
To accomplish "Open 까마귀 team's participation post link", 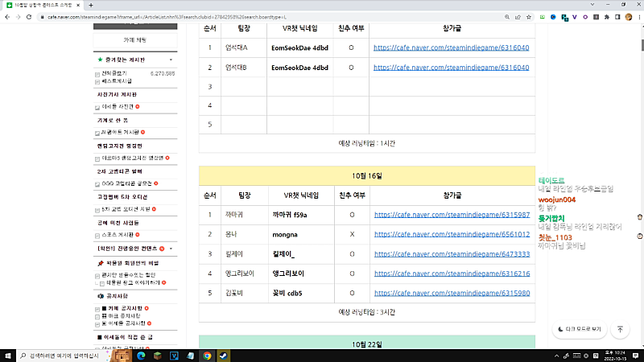I will point(451,215).
